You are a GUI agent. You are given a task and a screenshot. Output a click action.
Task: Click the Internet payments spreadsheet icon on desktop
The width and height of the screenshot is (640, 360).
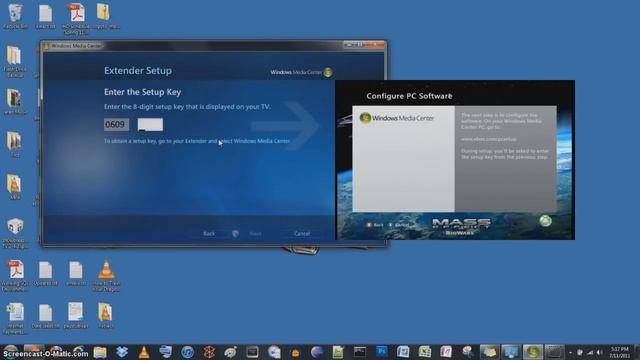pos(16,318)
